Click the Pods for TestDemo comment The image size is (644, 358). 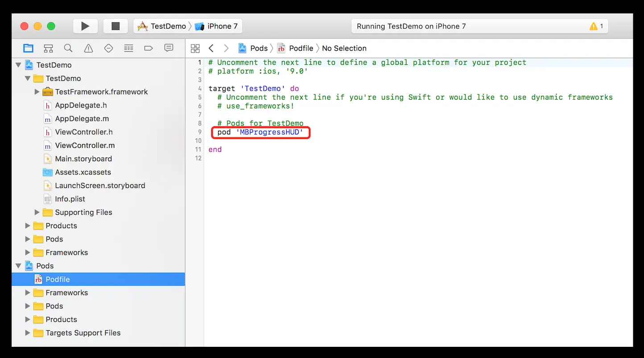[260, 123]
